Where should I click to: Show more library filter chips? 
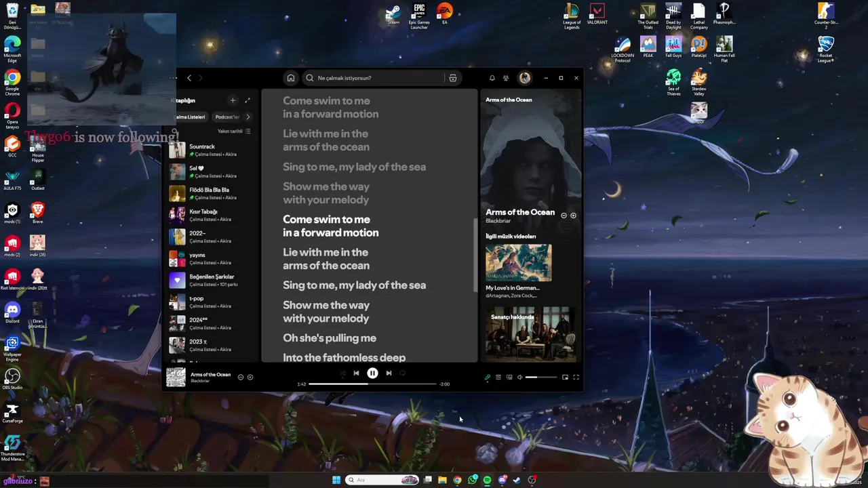pos(248,117)
